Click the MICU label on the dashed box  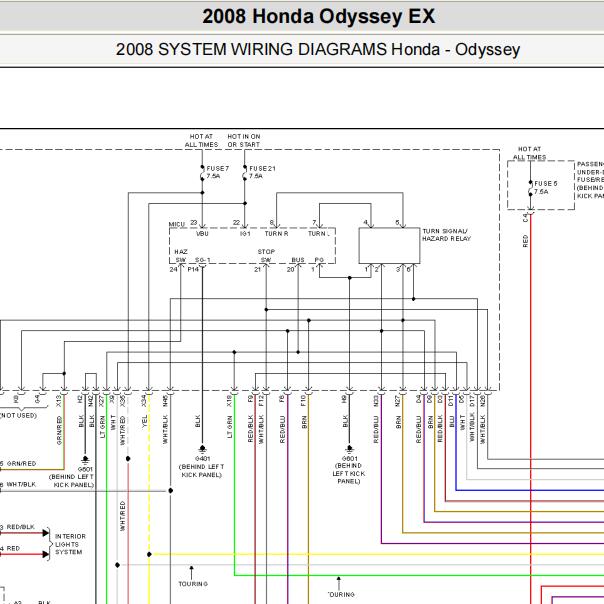177,224
